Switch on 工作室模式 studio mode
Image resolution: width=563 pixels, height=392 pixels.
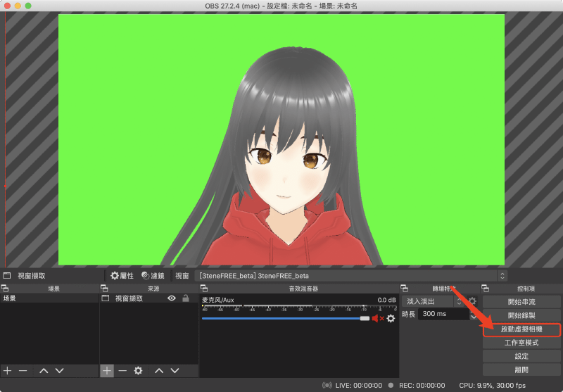coord(521,343)
